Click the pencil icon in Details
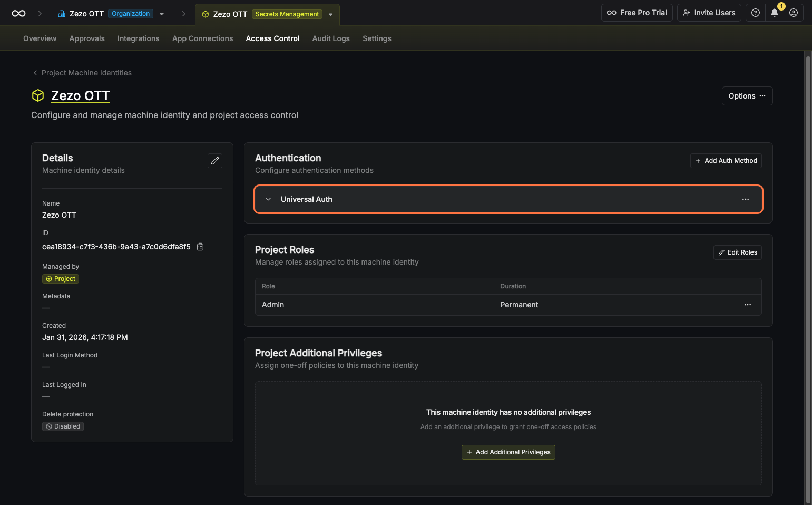 tap(215, 161)
